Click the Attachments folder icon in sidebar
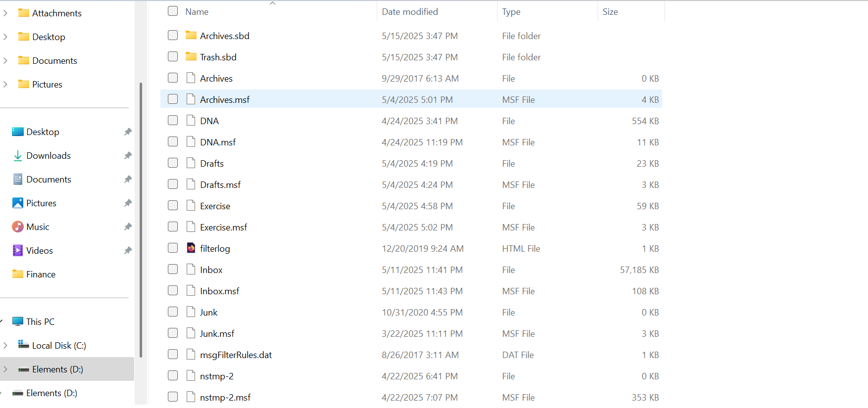The height and width of the screenshot is (408, 868). 23,13
